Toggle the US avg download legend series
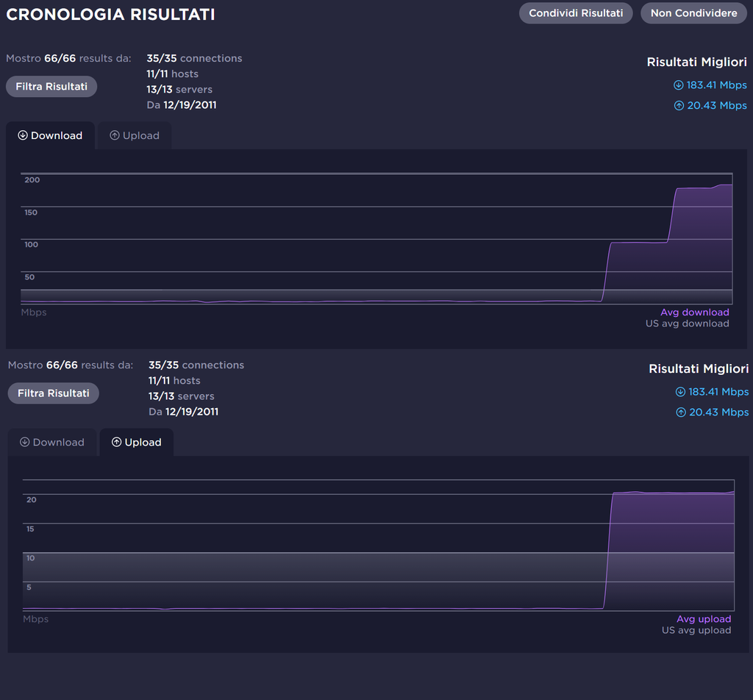The width and height of the screenshot is (753, 700). 687,324
